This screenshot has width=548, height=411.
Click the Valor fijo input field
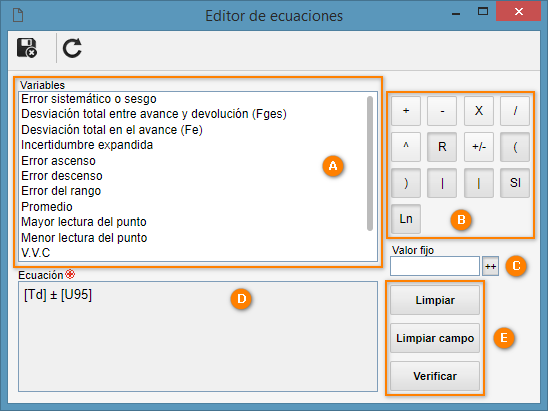pyautogui.click(x=435, y=266)
